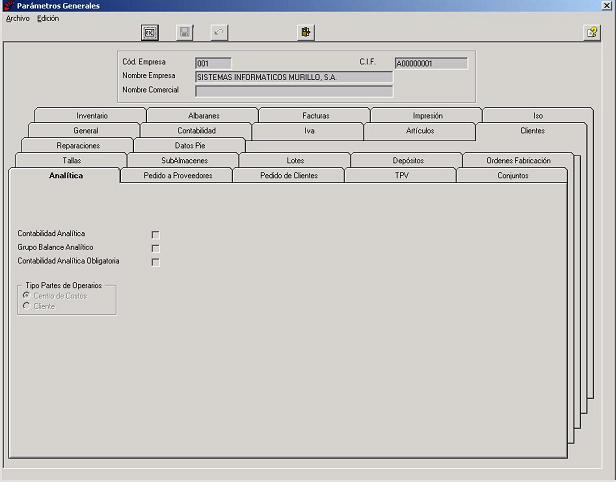Open the help icon at top right

point(592,33)
